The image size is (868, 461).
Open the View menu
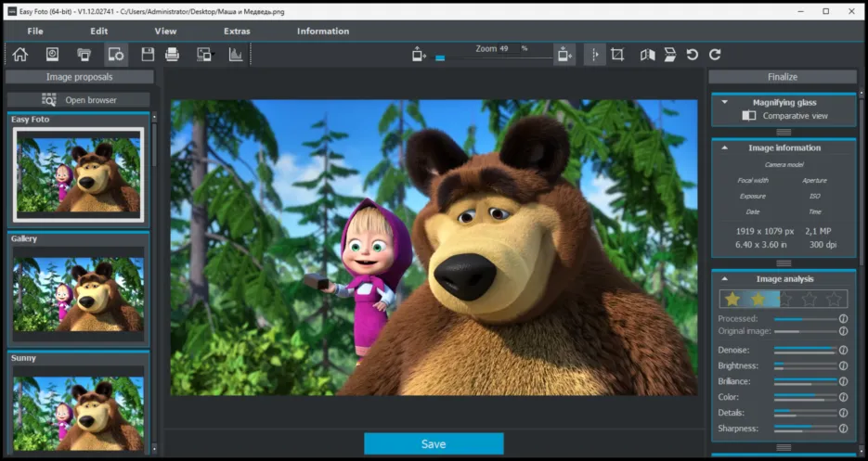(x=165, y=31)
